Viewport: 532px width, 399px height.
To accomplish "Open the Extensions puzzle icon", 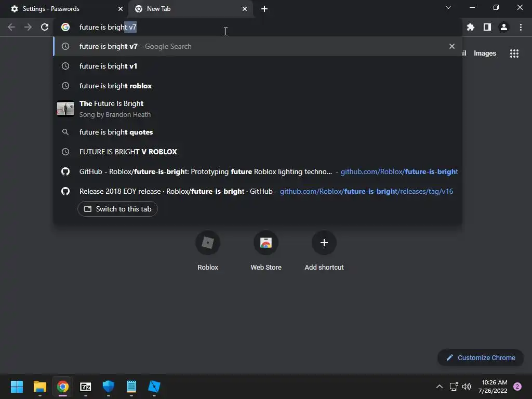I will point(470,27).
